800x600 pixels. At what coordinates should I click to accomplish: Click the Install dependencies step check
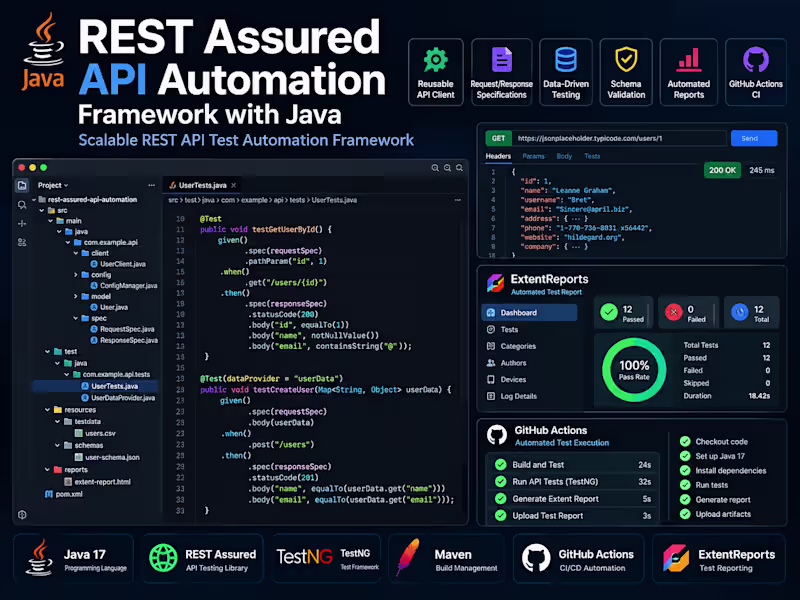point(685,470)
